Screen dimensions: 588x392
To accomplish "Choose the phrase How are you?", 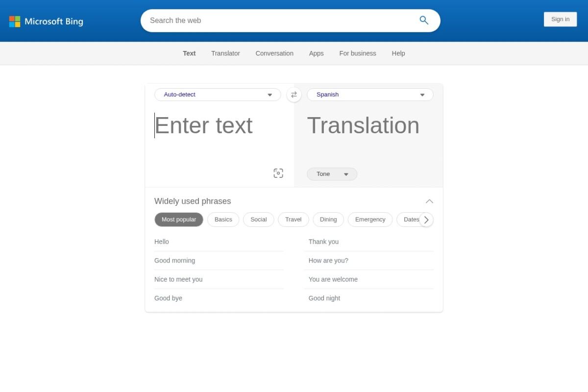I will point(328,261).
